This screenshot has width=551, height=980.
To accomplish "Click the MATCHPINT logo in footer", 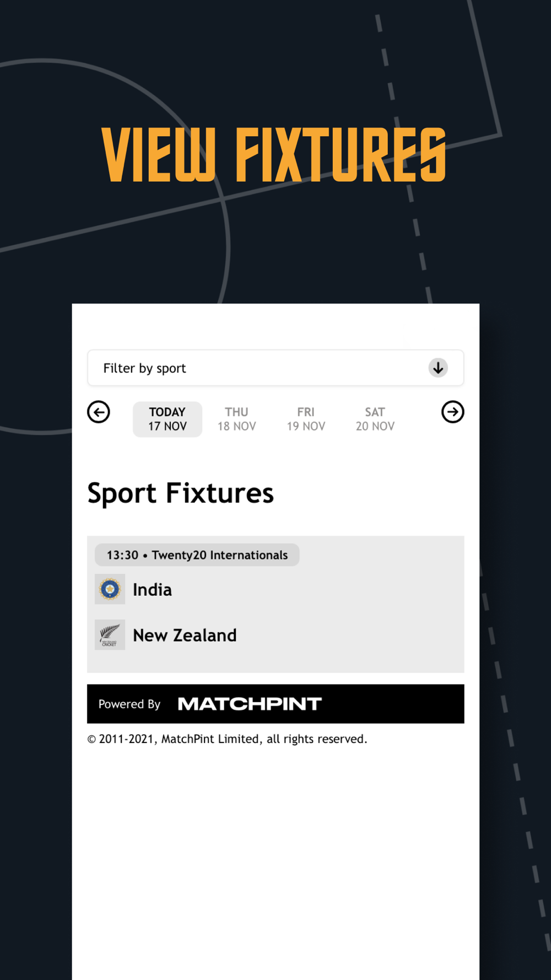I will tap(250, 704).
